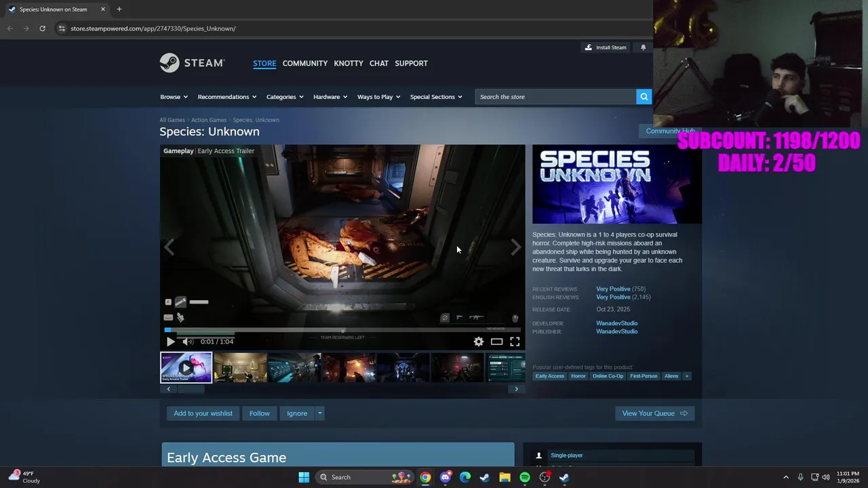Expand the Hardware dropdown menu

tap(330, 97)
